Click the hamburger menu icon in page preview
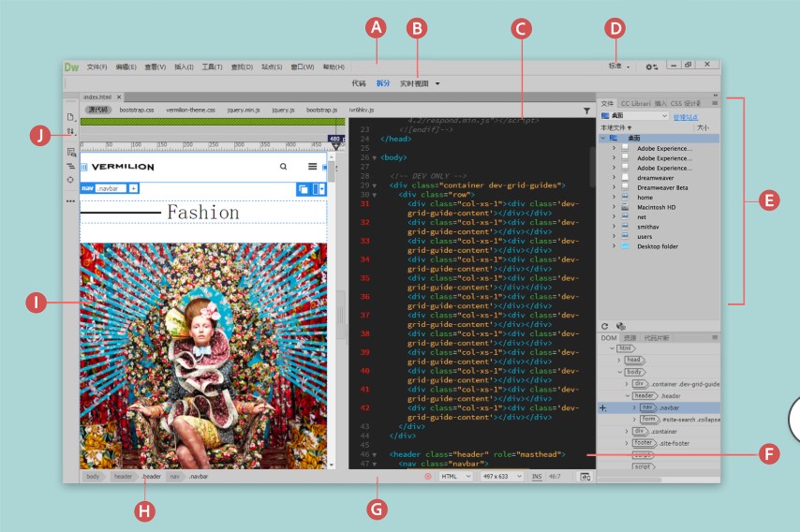Image resolution: width=800 pixels, height=532 pixels. tap(312, 167)
